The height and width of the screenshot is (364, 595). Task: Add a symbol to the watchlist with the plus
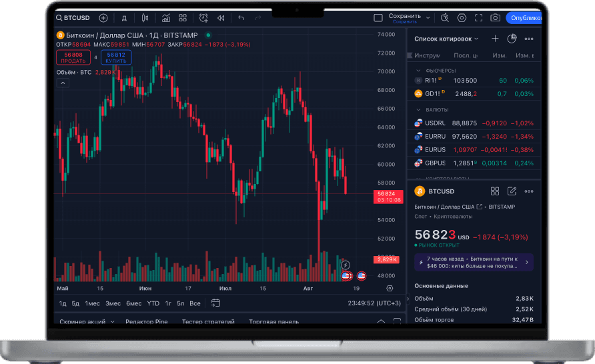click(495, 39)
